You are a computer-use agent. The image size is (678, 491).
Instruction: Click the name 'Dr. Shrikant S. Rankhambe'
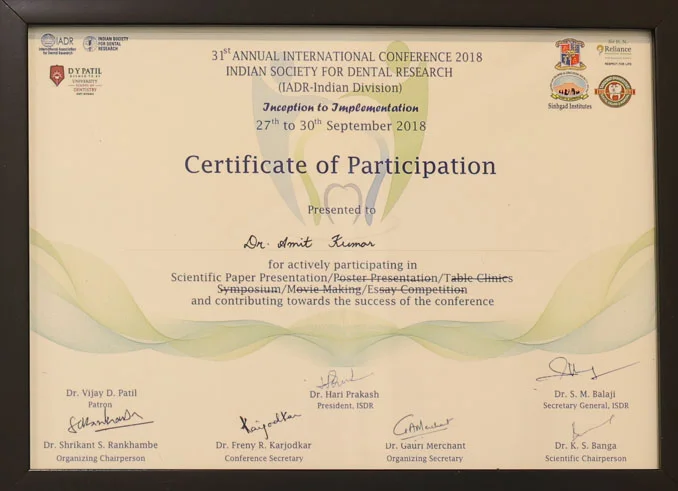click(x=100, y=445)
